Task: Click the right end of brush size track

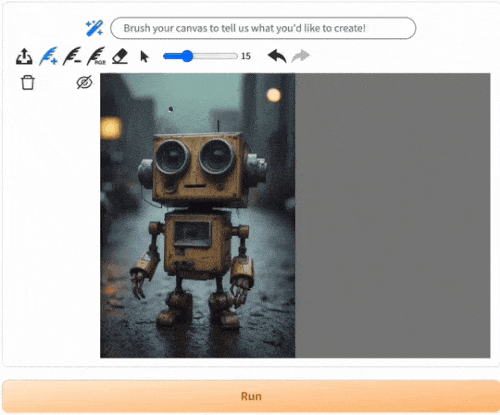Action: click(236, 56)
